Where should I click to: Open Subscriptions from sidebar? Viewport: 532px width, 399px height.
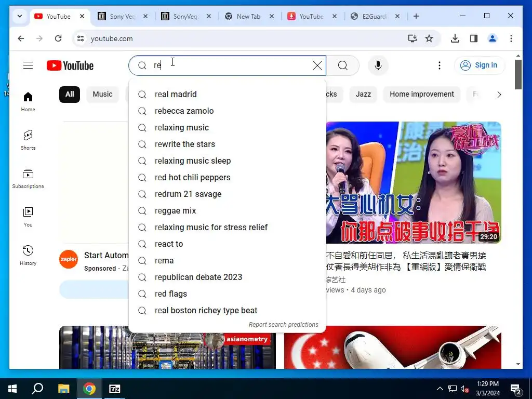pos(28,179)
